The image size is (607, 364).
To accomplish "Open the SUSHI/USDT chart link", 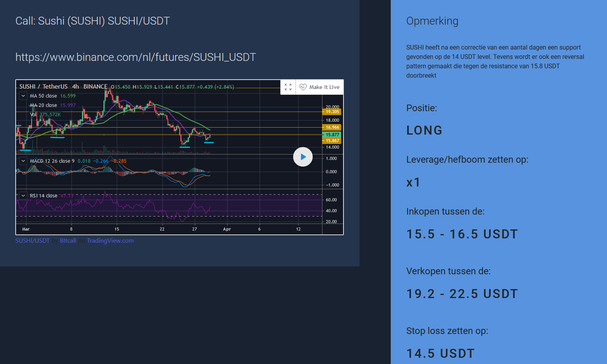I will pyautogui.click(x=32, y=241).
